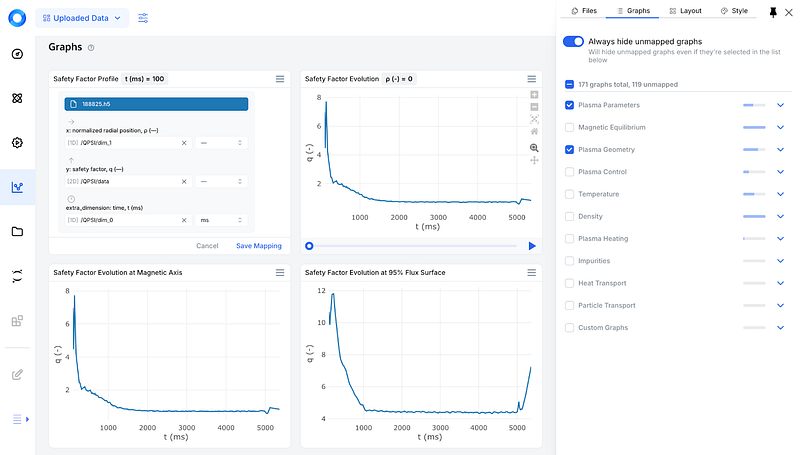Expand Magnetic Equilibrium category chevron

(780, 128)
